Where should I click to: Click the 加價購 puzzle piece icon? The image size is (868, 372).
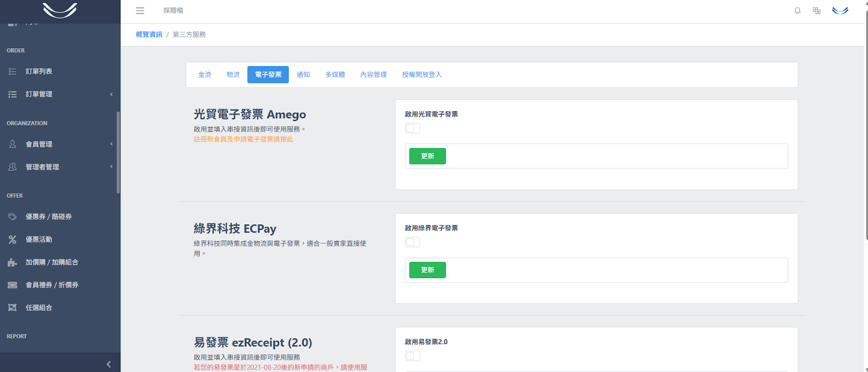coord(12,262)
